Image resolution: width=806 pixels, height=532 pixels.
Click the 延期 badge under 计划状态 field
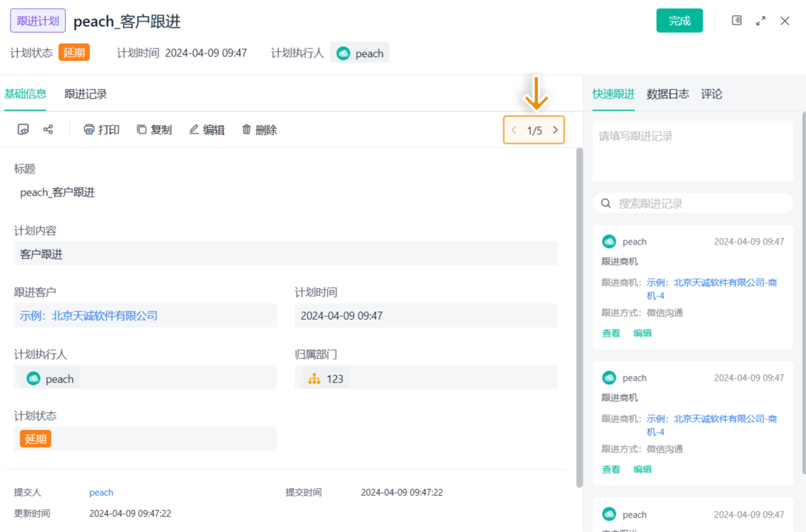36,439
